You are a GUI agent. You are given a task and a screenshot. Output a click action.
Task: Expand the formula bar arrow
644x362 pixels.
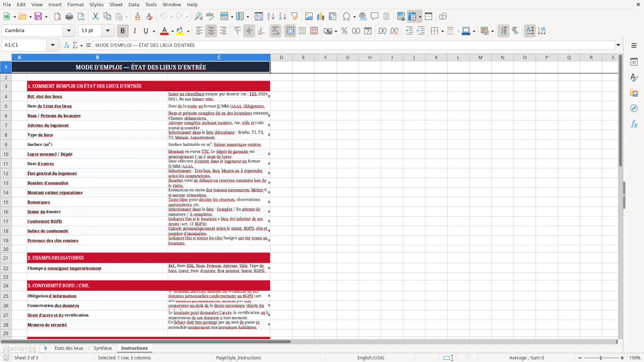[618, 45]
